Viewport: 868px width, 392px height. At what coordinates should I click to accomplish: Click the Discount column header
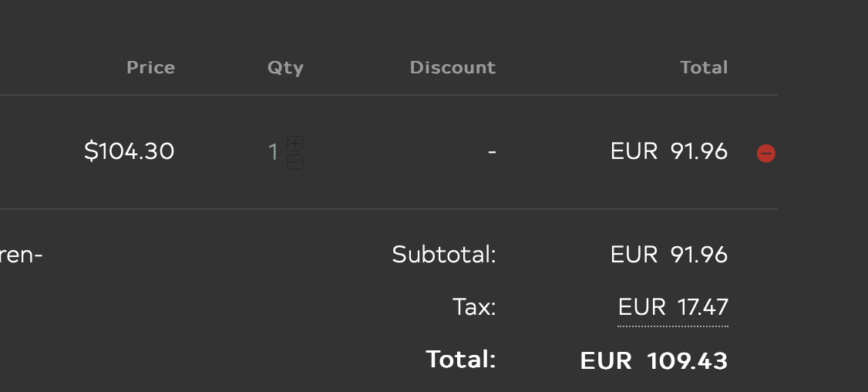(453, 68)
